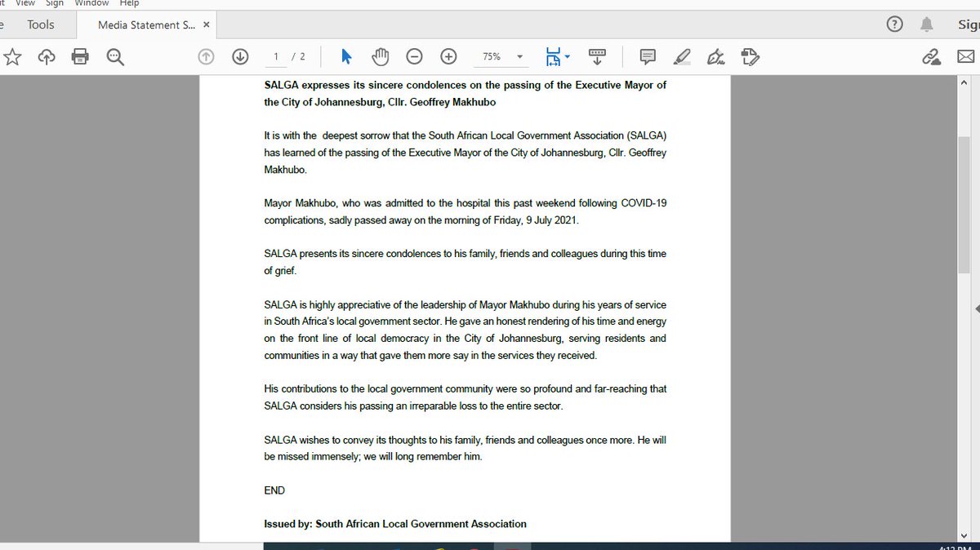The width and height of the screenshot is (980, 550).
Task: Expand the right side panel arrow
Action: pos(977,308)
